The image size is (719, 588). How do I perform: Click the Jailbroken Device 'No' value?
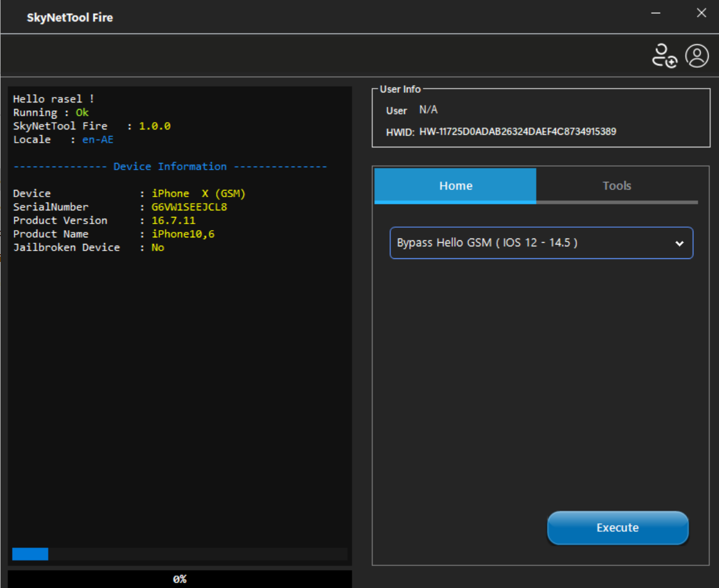point(158,248)
